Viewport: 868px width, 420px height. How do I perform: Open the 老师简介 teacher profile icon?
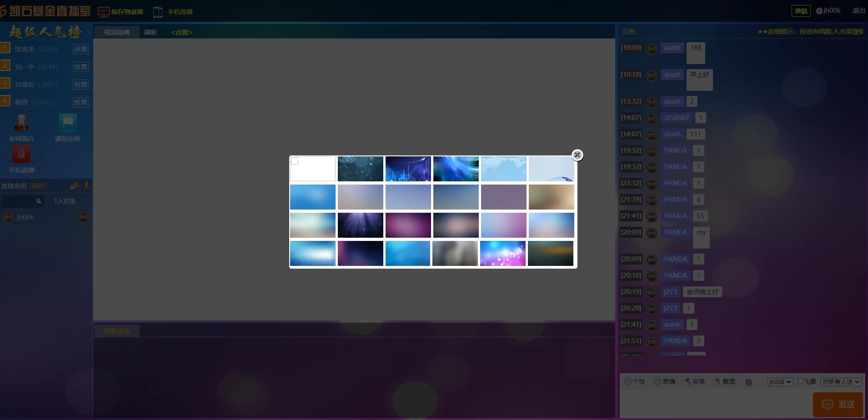(21, 123)
